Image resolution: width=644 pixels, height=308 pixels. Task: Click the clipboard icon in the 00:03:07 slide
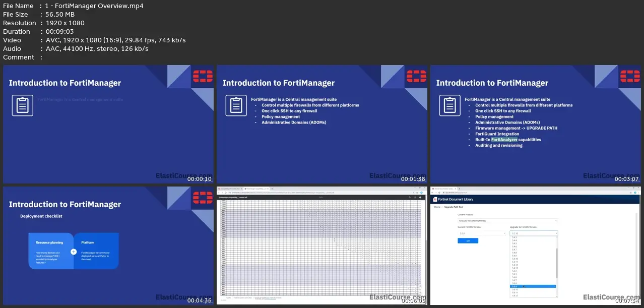[x=449, y=105]
